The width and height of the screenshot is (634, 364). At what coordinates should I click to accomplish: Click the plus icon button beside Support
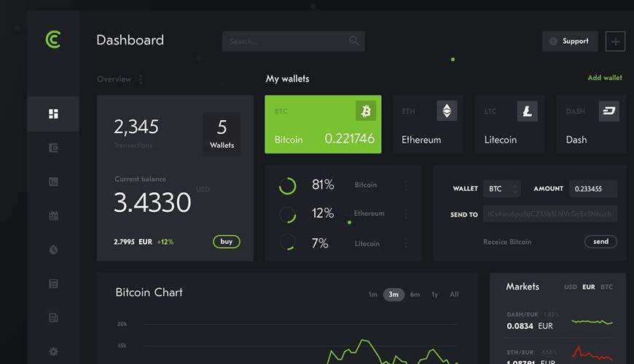coord(615,41)
